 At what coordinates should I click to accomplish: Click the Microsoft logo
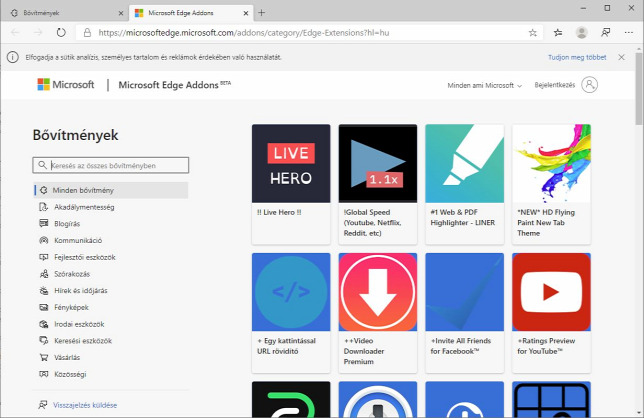[x=66, y=85]
